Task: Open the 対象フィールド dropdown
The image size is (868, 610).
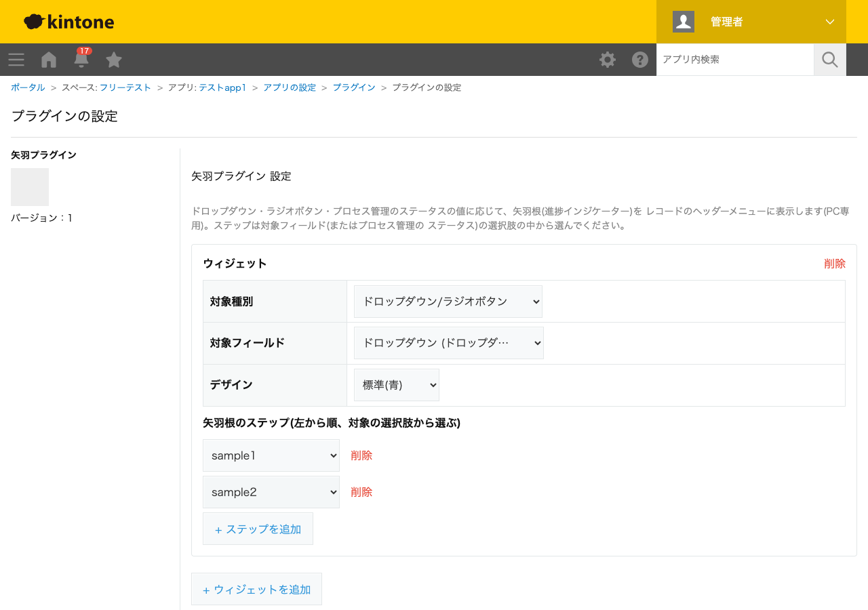Action: pyautogui.click(x=449, y=343)
